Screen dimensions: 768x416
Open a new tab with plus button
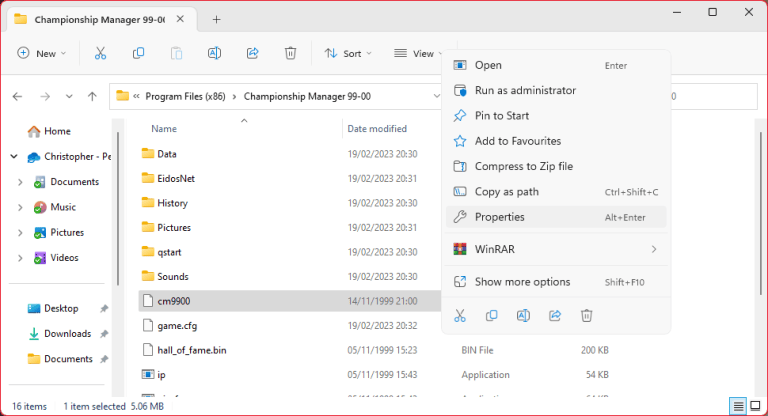(216, 20)
